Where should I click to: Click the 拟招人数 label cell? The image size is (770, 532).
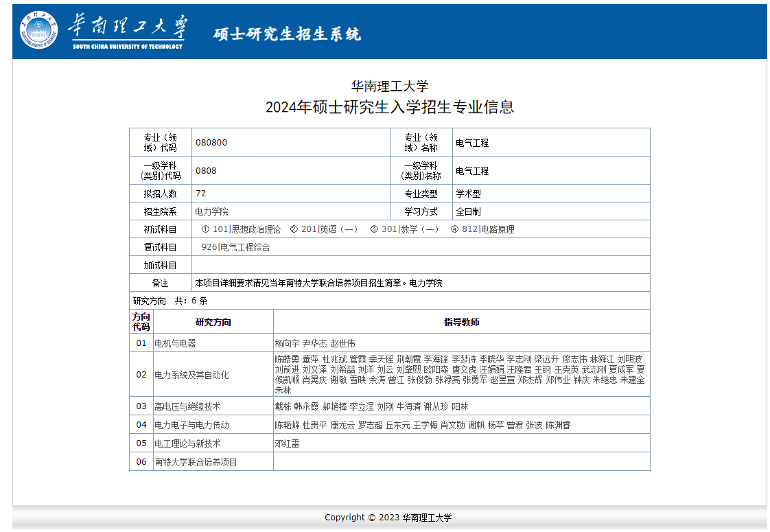point(161,194)
